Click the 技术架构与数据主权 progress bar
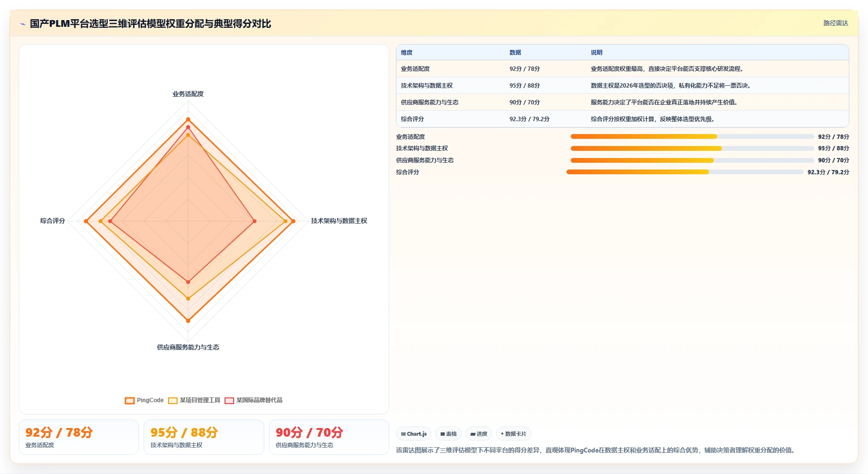This screenshot has height=474, width=868. [x=692, y=148]
